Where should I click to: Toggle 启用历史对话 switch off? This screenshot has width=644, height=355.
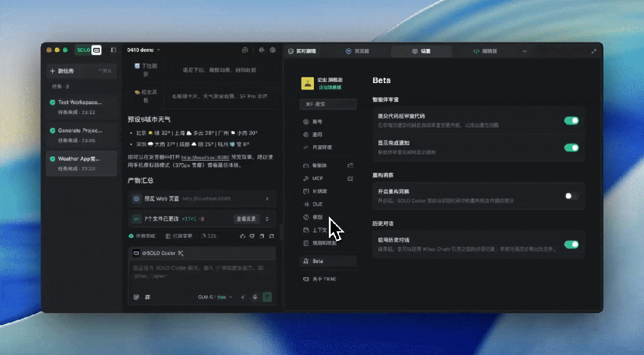point(571,244)
